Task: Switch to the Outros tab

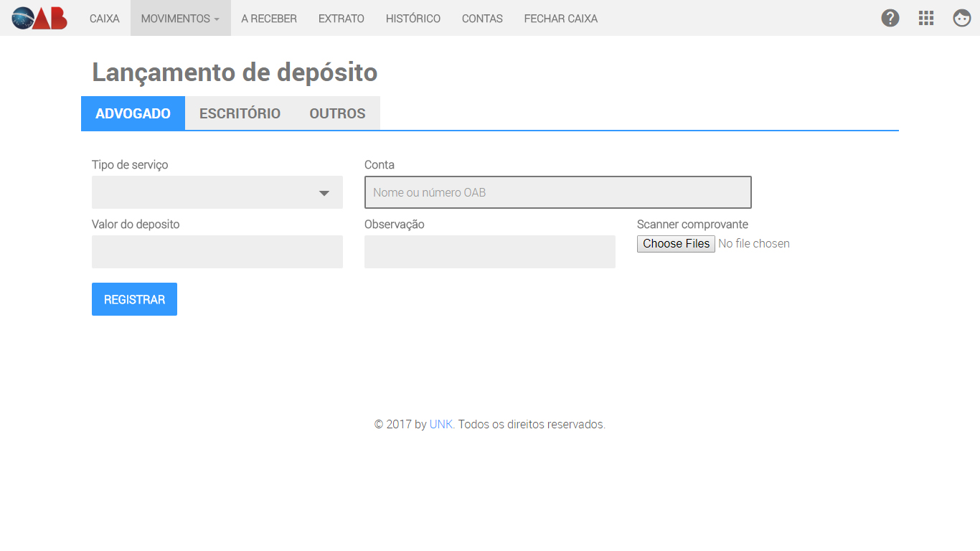Action: pos(337,113)
